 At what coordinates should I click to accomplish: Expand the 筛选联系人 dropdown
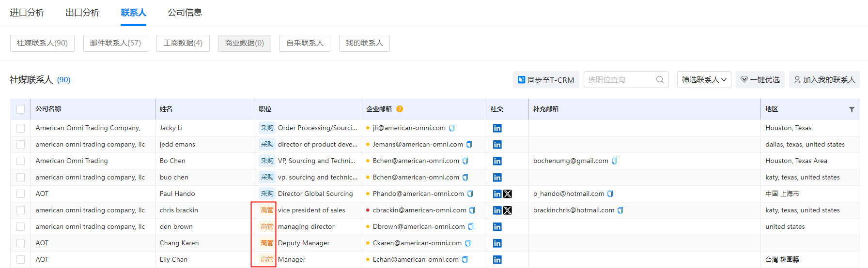(704, 80)
